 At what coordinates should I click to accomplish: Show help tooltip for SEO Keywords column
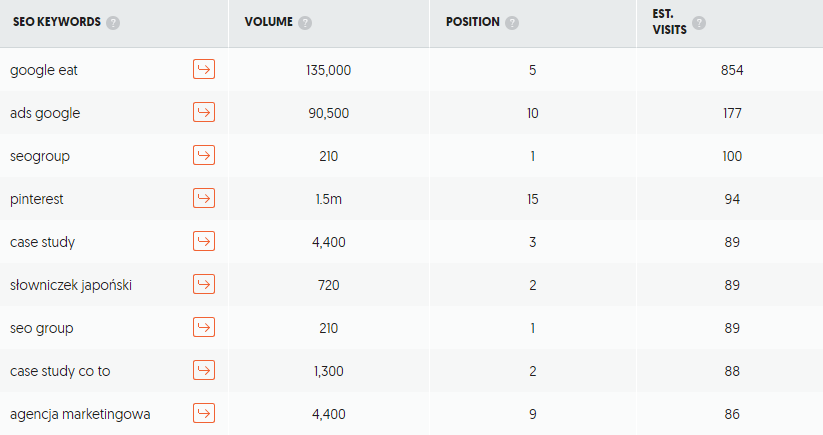[113, 23]
